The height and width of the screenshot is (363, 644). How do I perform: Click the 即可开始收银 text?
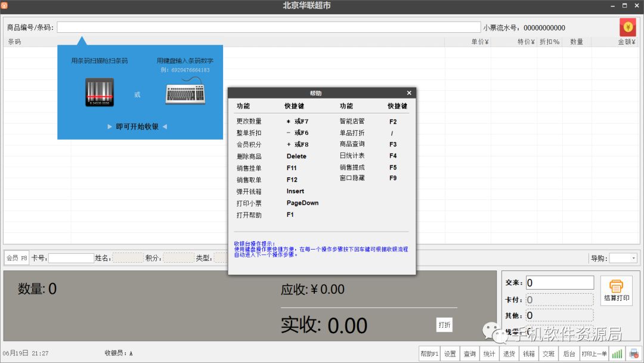click(x=137, y=127)
